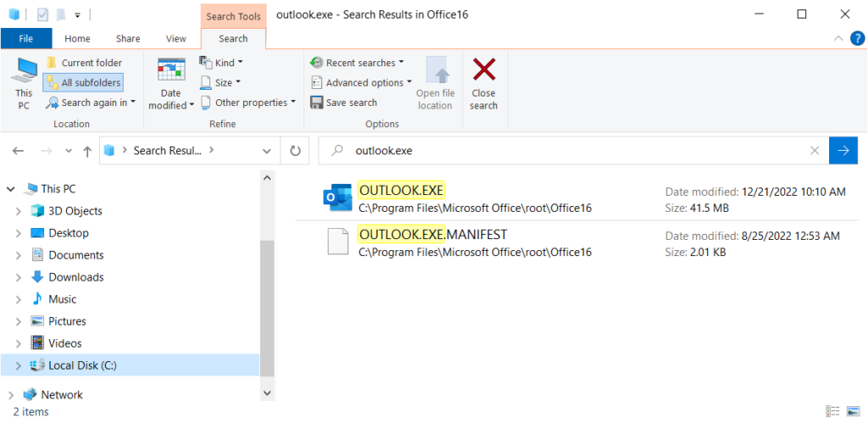
Task: Open recent locations dropdown arrow
Action: point(69,151)
